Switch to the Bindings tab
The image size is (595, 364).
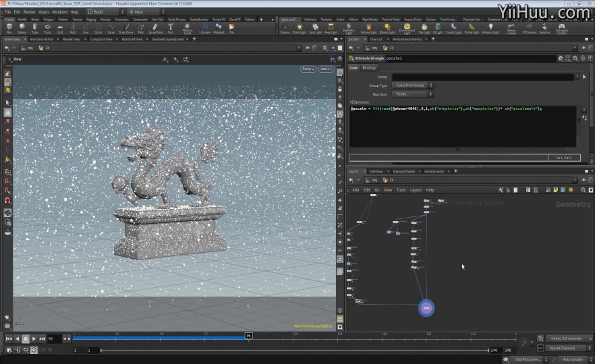tap(369, 68)
